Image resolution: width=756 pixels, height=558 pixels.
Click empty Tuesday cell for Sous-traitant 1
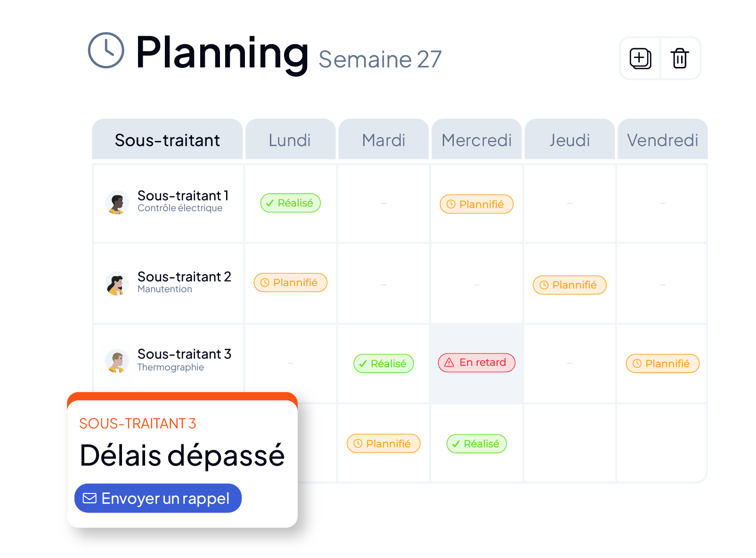(x=384, y=203)
